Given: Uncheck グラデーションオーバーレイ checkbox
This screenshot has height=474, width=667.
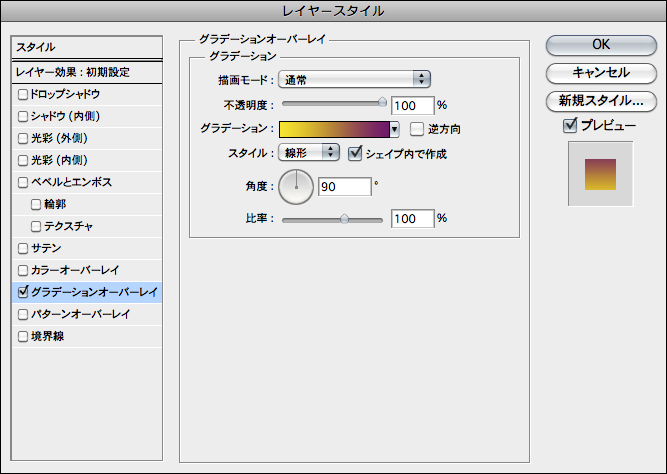Looking at the screenshot, I should (x=23, y=292).
